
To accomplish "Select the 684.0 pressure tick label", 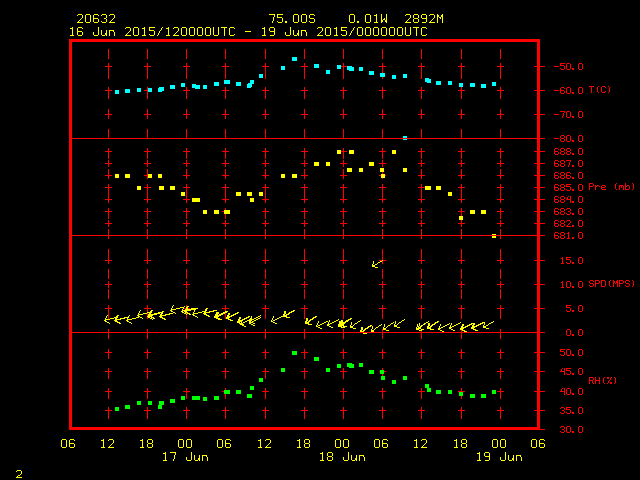I will point(568,200).
